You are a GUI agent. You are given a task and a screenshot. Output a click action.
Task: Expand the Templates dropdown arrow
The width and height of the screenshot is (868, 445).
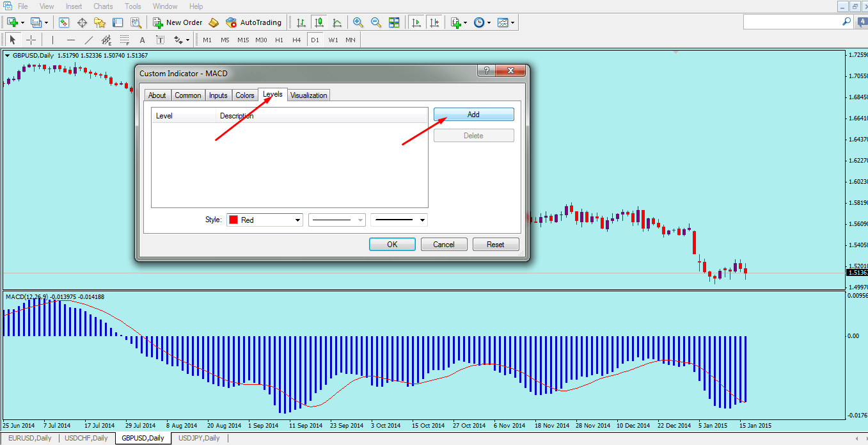coord(513,22)
